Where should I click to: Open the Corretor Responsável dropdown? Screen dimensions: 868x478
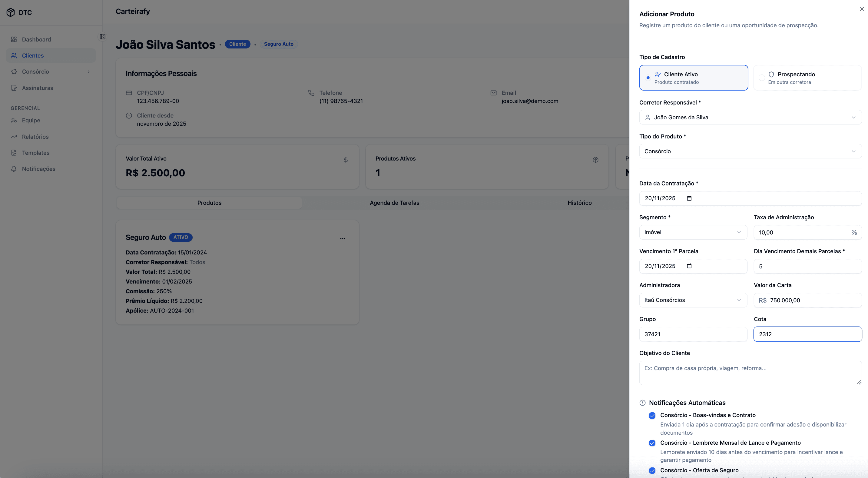pos(750,117)
